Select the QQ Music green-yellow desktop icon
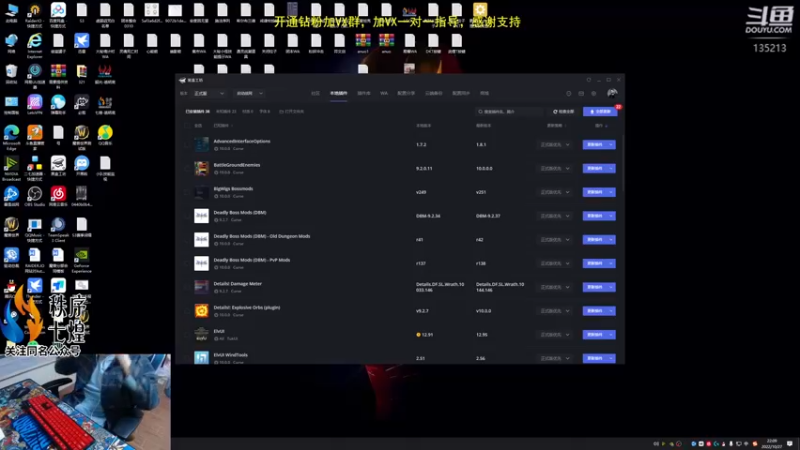 [105, 135]
